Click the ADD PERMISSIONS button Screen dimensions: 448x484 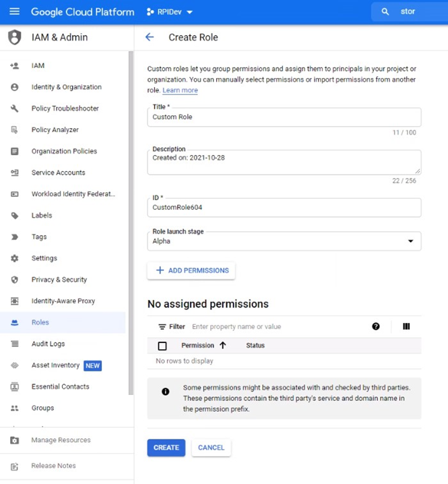coord(191,270)
